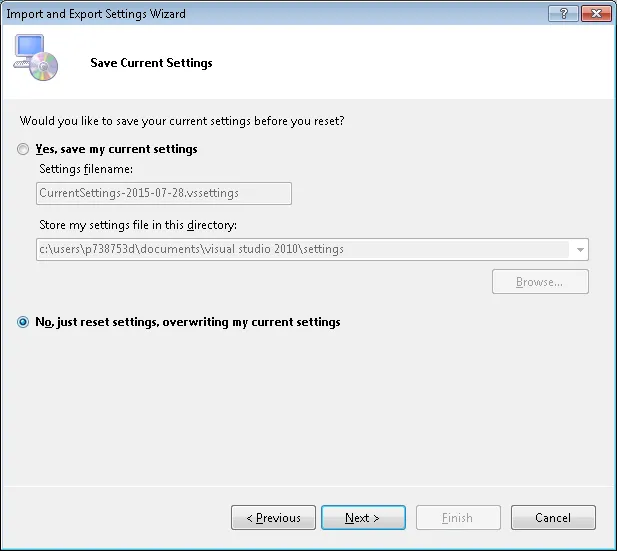Click the computer and disc wizard icon
The image size is (617, 551).
pyautogui.click(x=36, y=57)
